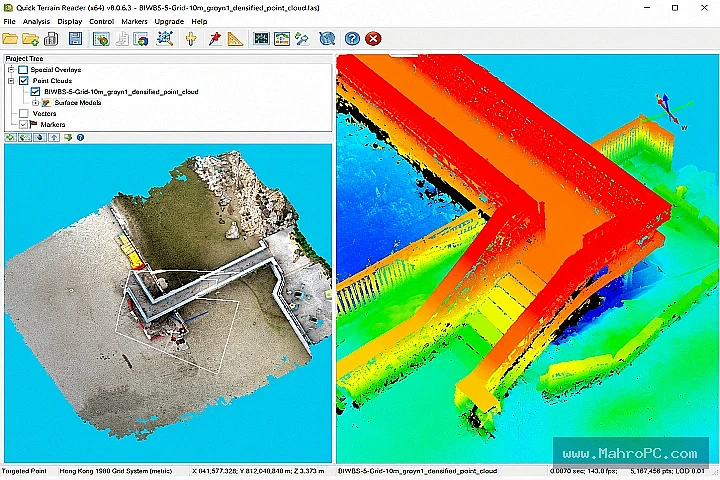Open the Markers menu
The height and width of the screenshot is (480, 720).
[x=135, y=22]
